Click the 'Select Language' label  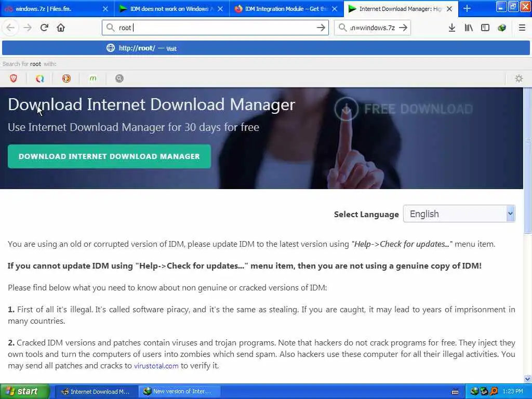(x=366, y=215)
